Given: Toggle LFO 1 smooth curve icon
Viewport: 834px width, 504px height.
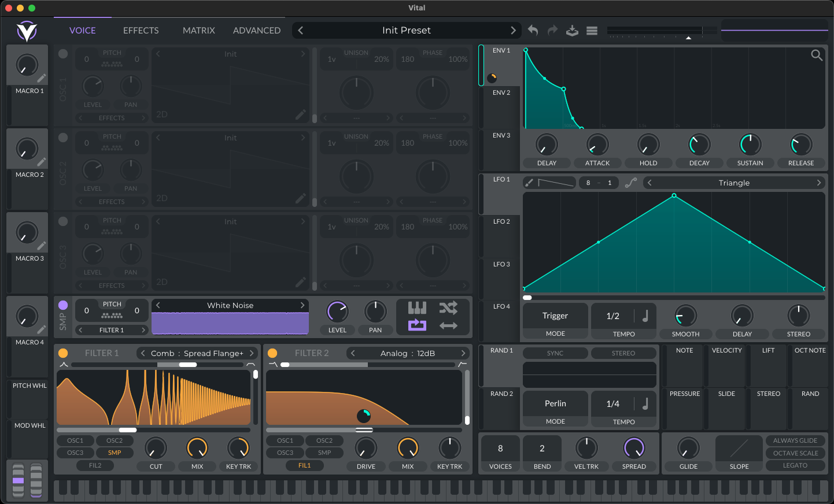Looking at the screenshot, I should (x=631, y=183).
